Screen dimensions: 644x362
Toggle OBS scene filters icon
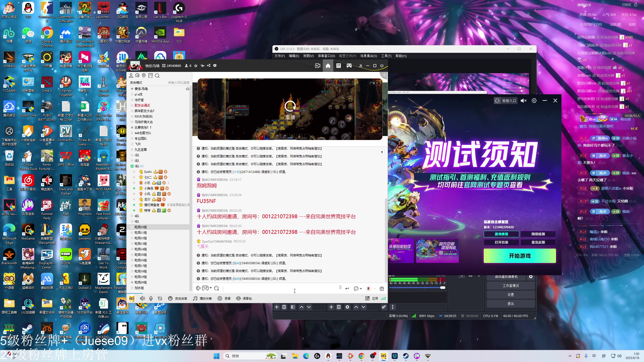coord(293,307)
